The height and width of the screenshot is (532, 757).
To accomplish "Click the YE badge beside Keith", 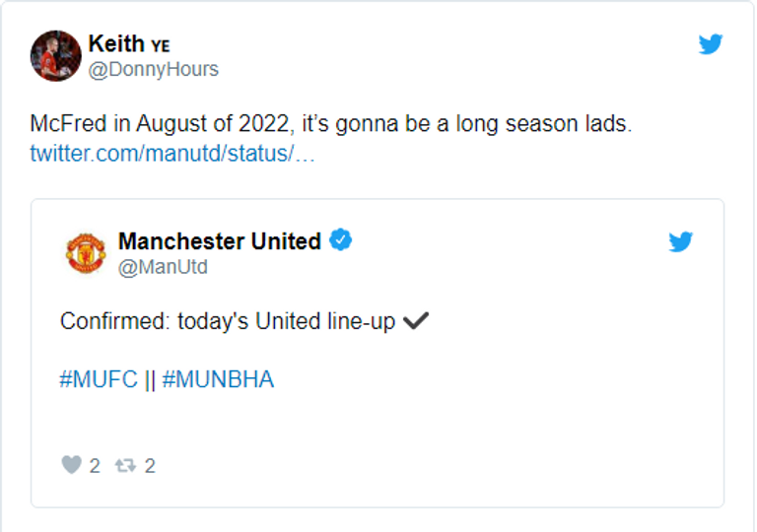I will pos(160,45).
